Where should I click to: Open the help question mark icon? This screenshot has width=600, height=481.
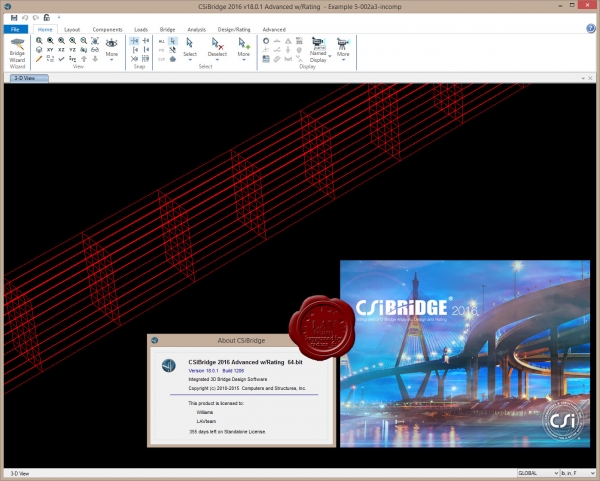(x=590, y=29)
